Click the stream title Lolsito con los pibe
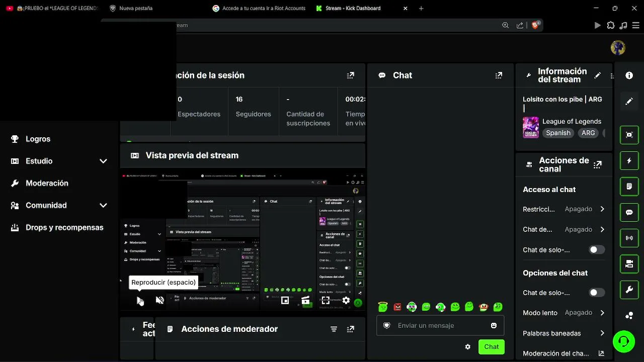 point(562,99)
